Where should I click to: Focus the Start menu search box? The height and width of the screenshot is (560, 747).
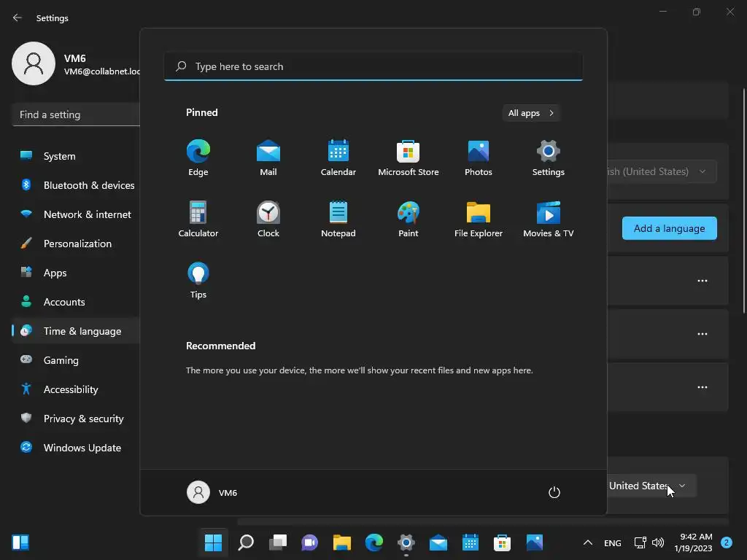pos(373,66)
